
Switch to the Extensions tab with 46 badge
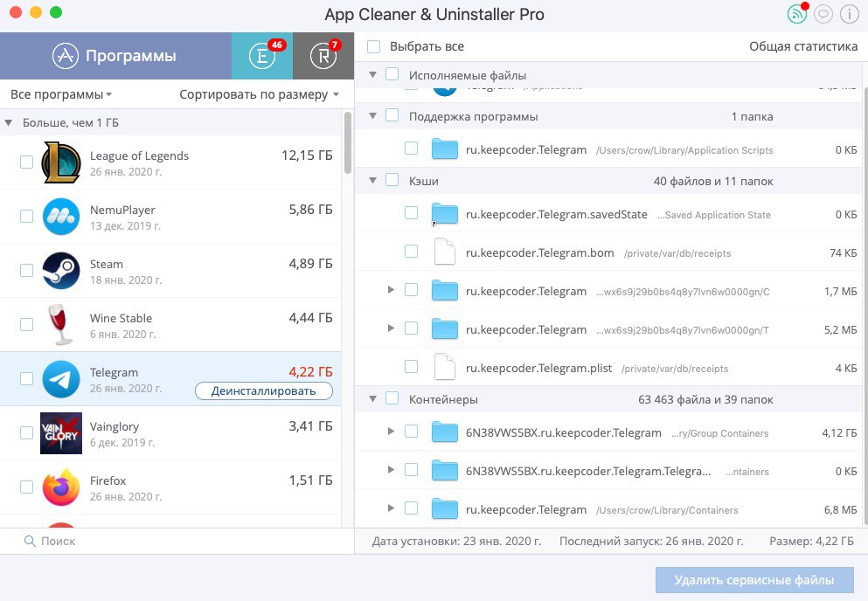pyautogui.click(x=262, y=56)
